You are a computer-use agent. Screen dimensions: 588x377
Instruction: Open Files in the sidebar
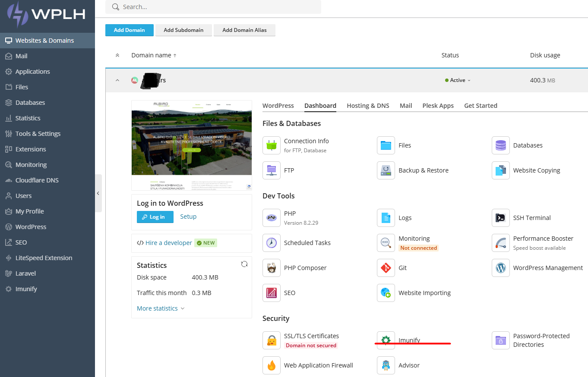(x=47, y=87)
